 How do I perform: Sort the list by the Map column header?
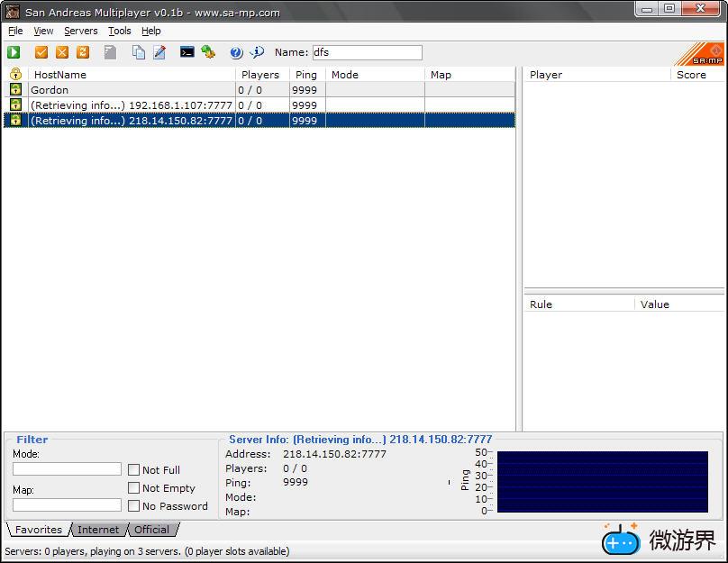coord(469,75)
